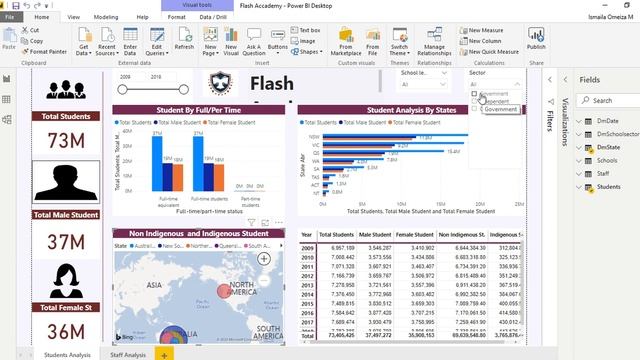The image size is (640, 360).
Task: Insert an Image
Action: (x=303, y=41)
